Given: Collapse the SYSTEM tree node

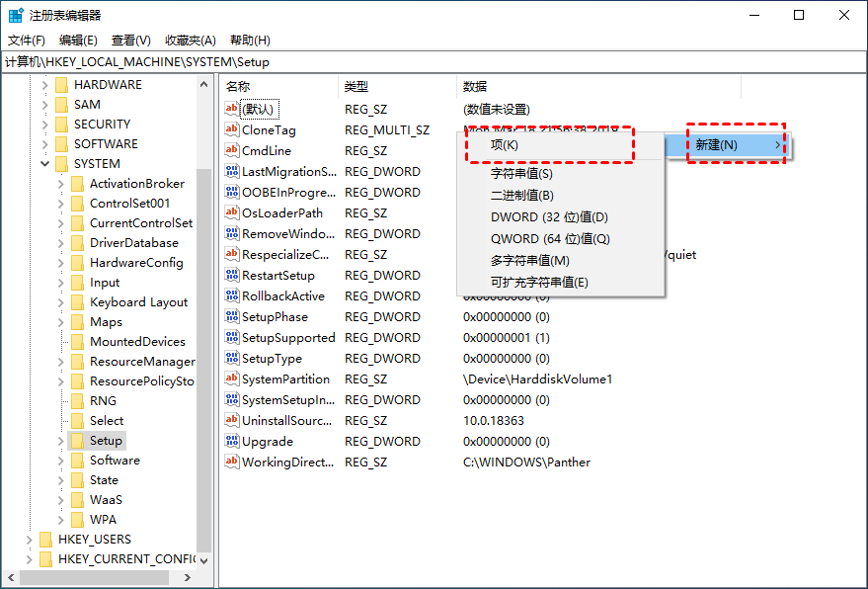Looking at the screenshot, I should point(44,163).
